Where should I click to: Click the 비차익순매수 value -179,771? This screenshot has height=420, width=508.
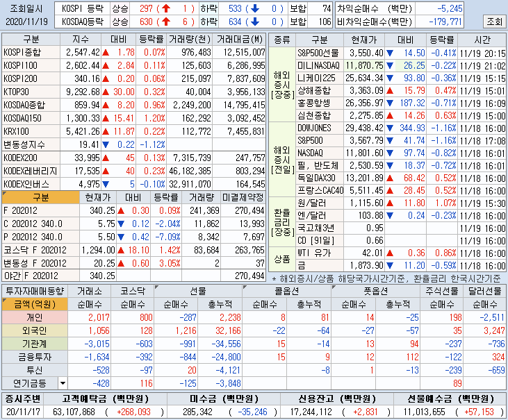439,22
